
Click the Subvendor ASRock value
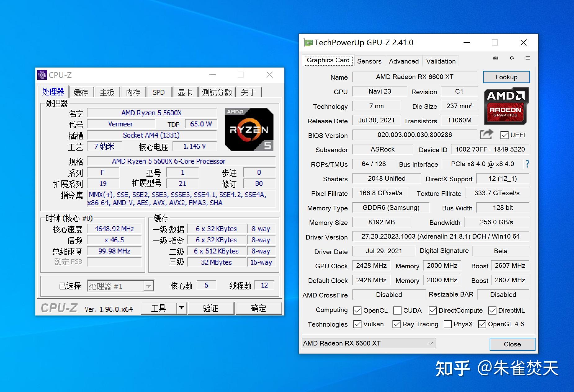coord(383,149)
